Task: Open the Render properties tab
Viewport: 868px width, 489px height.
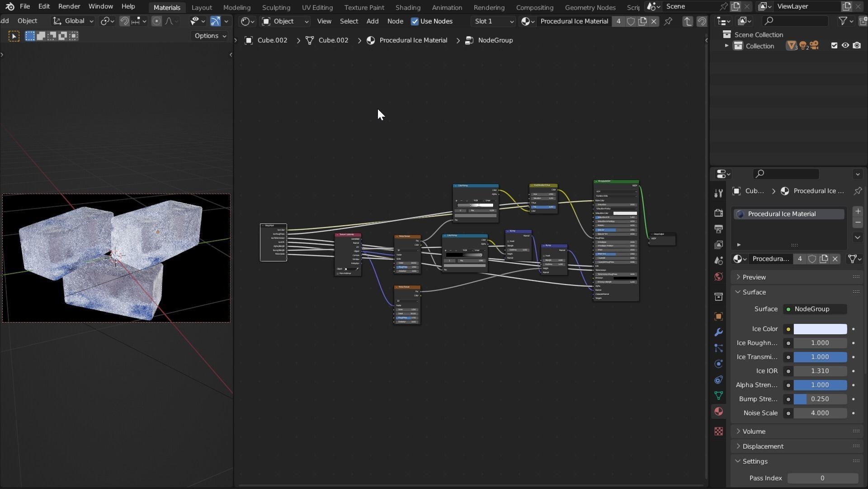Action: 718,213
